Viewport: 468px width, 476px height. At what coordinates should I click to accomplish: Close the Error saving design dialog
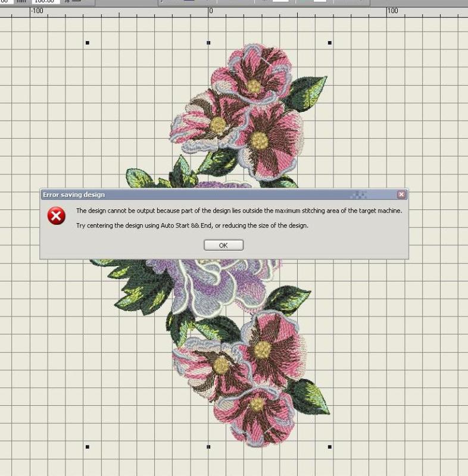(401, 195)
